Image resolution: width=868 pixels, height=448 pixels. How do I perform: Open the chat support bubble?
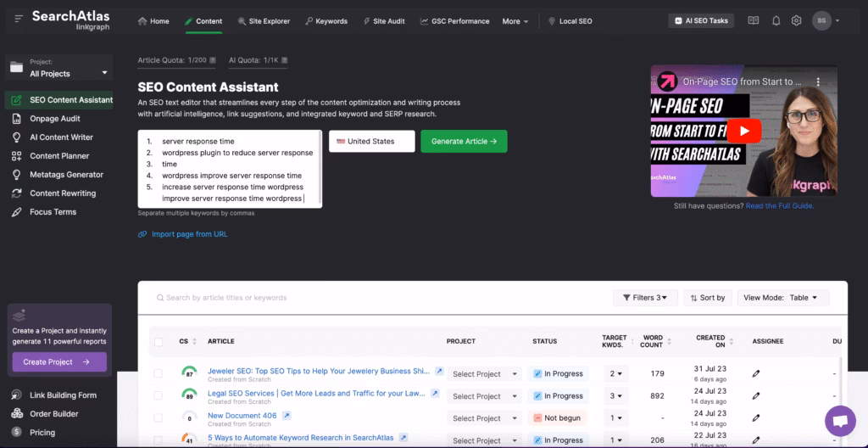coord(840,421)
